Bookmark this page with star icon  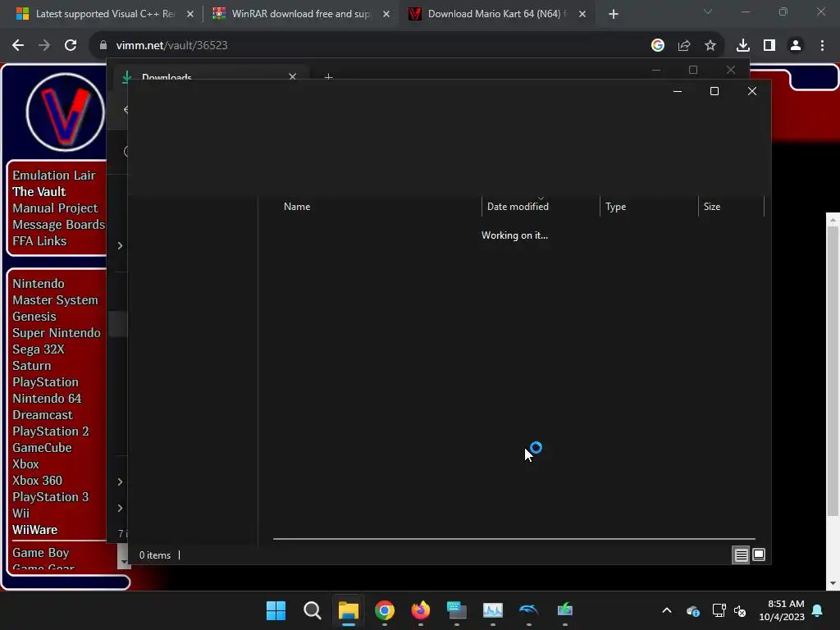point(710,46)
